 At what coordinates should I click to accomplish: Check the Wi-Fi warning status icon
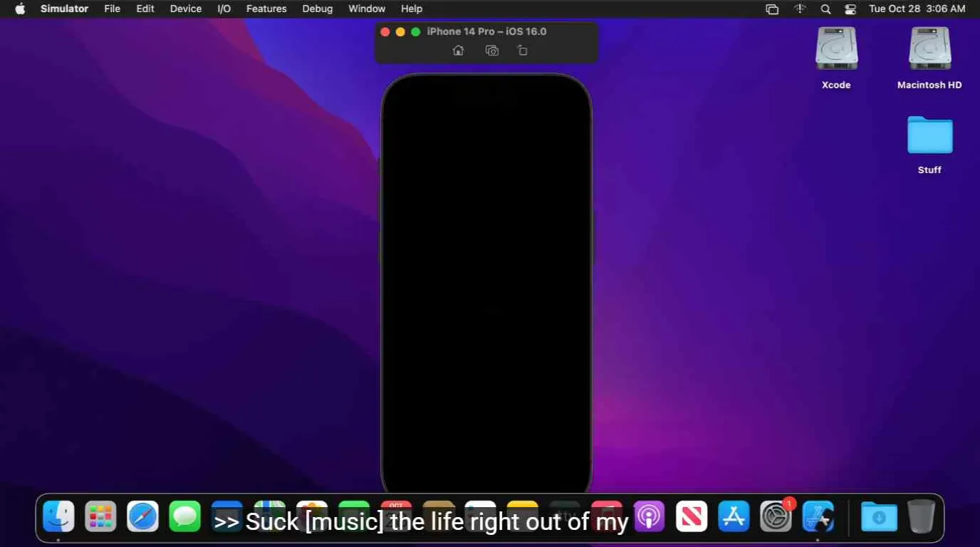[800, 9]
